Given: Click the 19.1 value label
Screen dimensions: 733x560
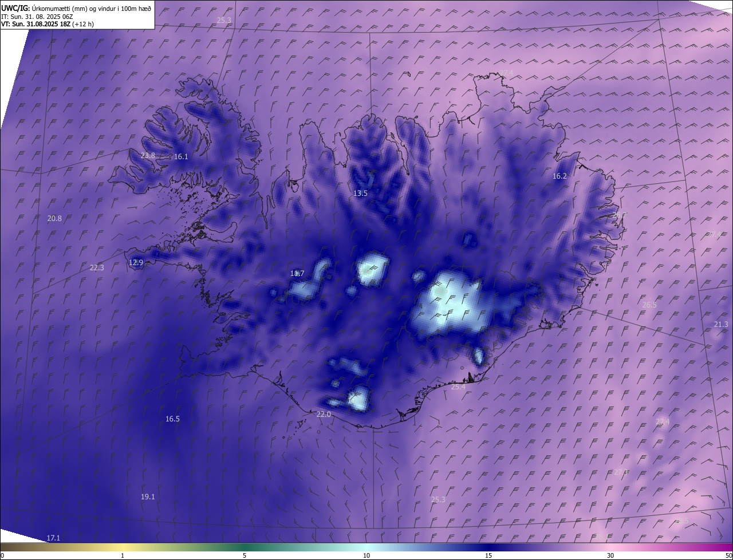Looking at the screenshot, I should [x=148, y=496].
